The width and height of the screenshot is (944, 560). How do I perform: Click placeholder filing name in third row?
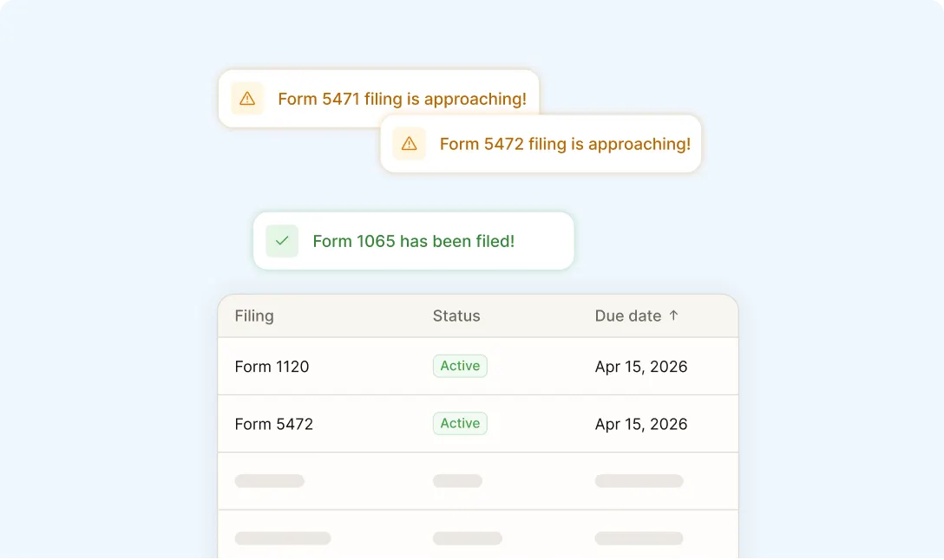[x=269, y=481]
